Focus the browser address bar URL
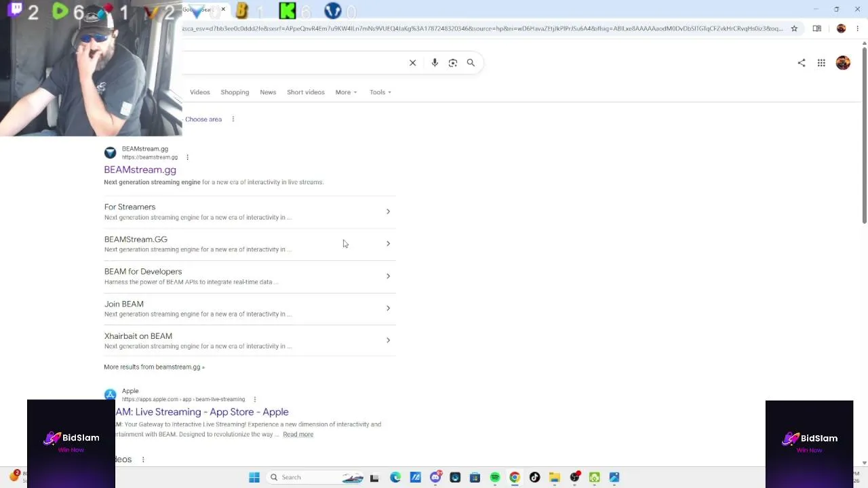868x488 pixels. (482, 28)
